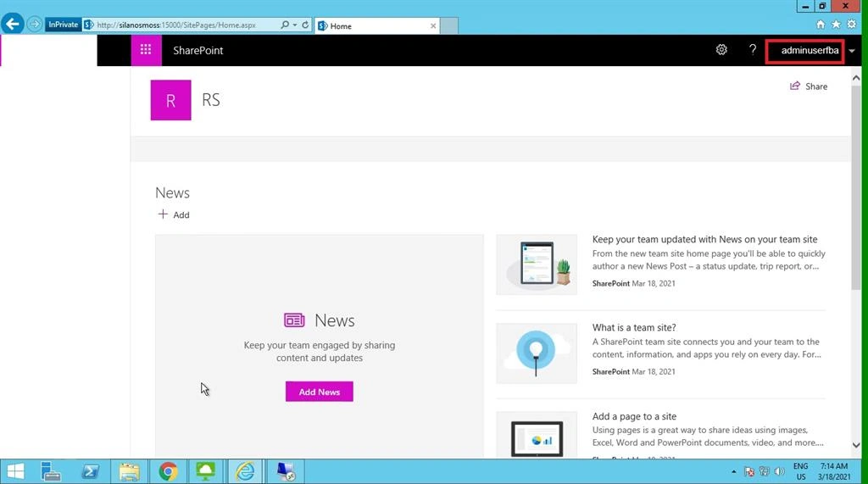
Task: Click the network tray icon
Action: (765, 472)
